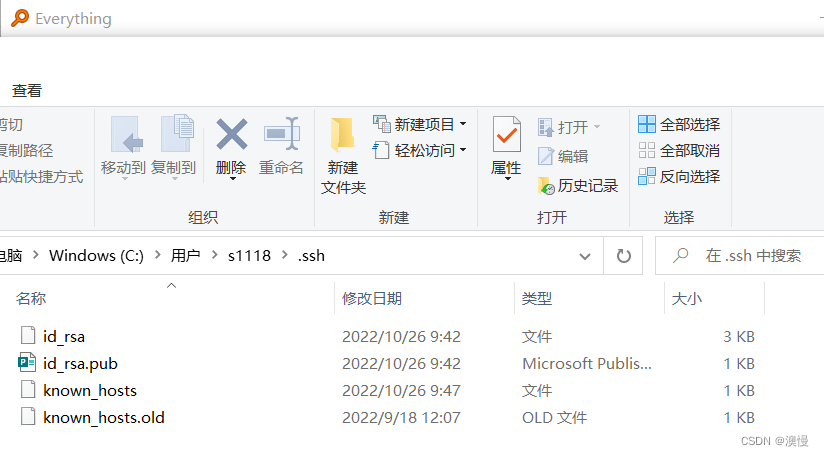Image resolution: width=824 pixels, height=456 pixels.
Task: Open the New item (新建项目) menu
Action: pyautogui.click(x=419, y=125)
